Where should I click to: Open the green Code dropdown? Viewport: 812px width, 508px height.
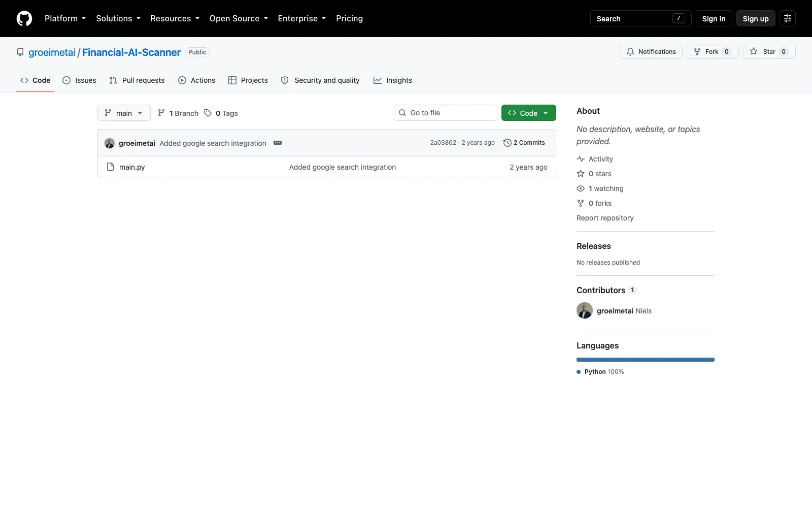coord(529,113)
